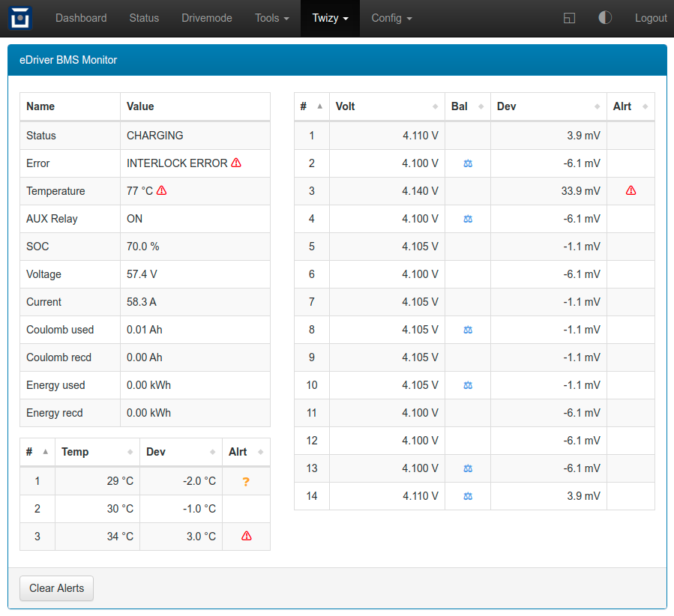Toggle night mode contrast icon
This screenshot has width=674, height=616.
tap(605, 18)
